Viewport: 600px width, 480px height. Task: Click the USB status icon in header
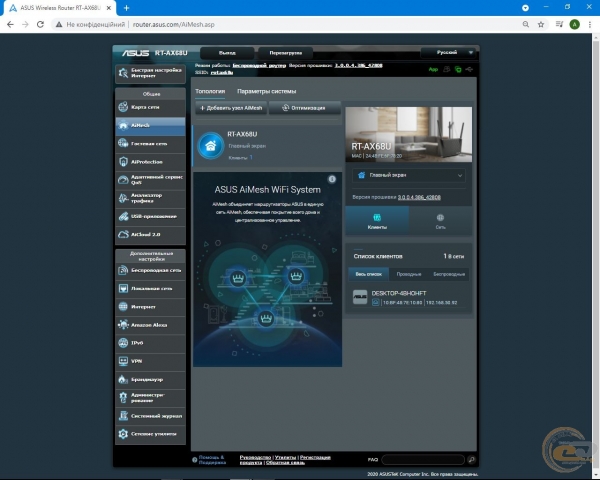coord(469,69)
